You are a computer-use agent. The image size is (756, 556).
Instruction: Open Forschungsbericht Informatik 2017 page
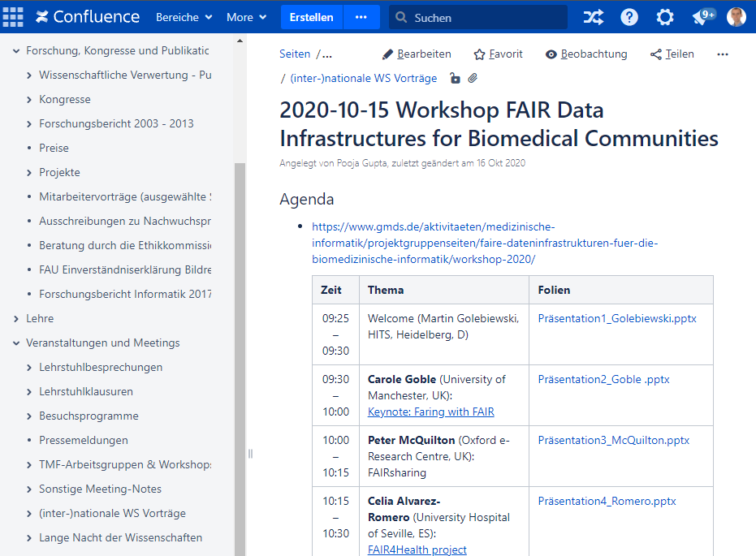[x=125, y=294]
